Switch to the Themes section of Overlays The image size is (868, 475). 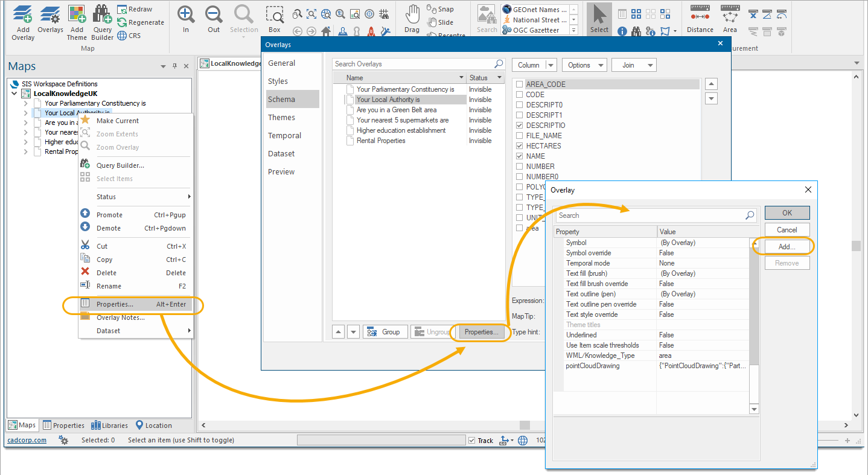point(281,117)
